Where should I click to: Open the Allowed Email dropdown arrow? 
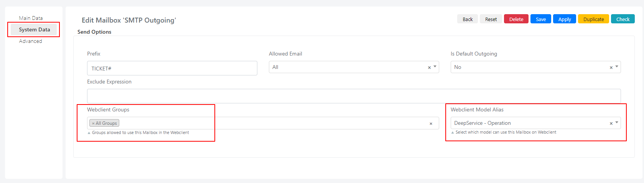pyautogui.click(x=435, y=67)
